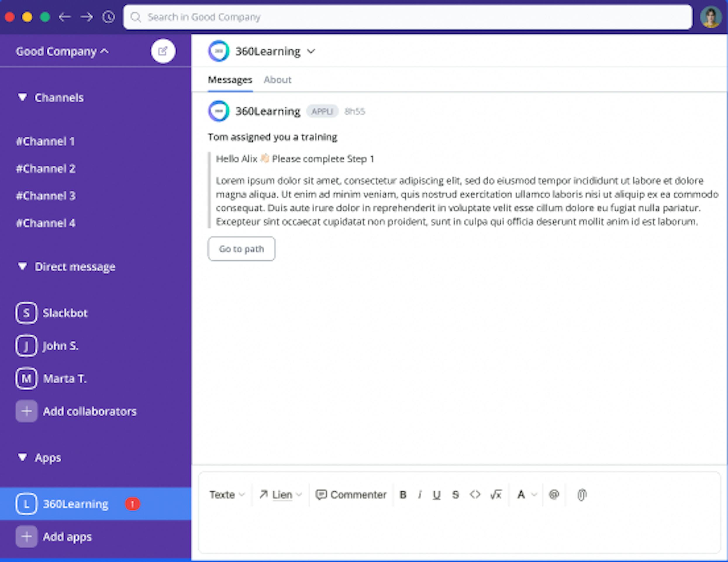Click the 360Learning avatar beside message

(x=219, y=111)
